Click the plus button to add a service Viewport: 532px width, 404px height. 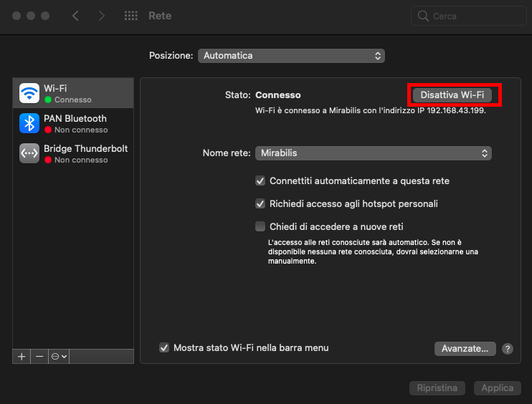[x=22, y=356]
